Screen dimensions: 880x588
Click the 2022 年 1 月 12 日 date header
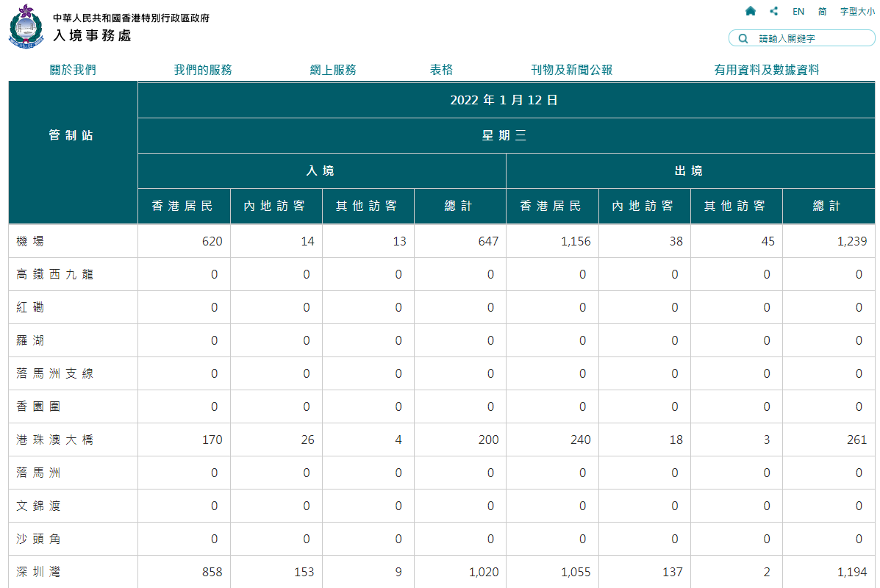[504, 100]
